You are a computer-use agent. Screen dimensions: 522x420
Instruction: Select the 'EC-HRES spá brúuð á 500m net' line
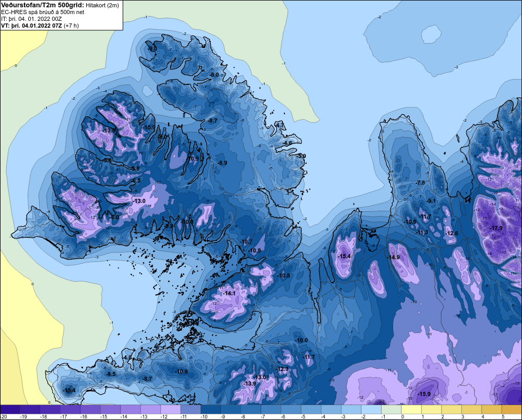coord(43,12)
